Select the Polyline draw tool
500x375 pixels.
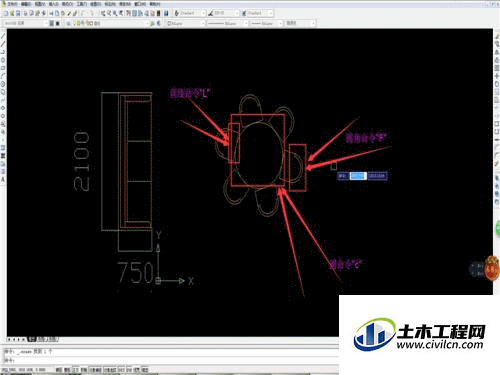click(x=3, y=52)
